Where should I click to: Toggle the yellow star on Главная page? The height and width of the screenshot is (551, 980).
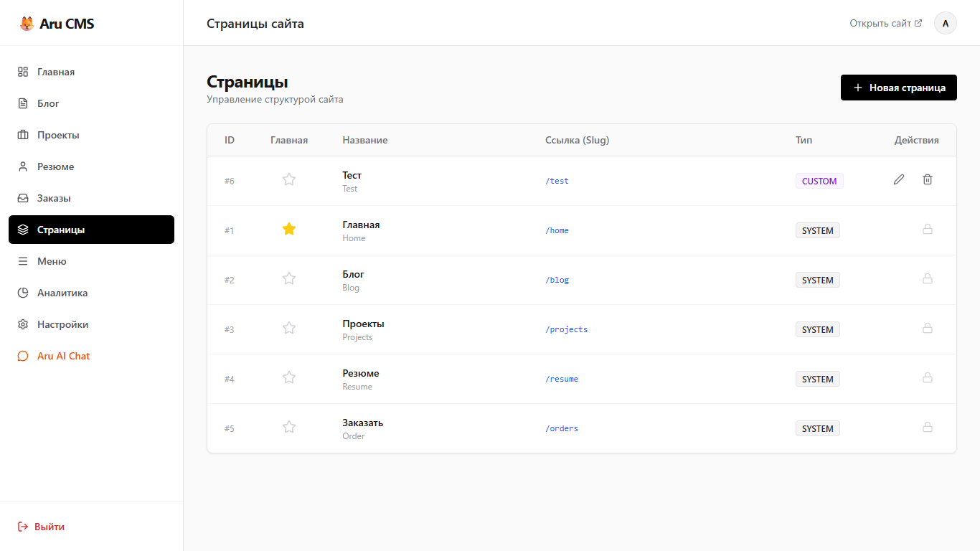tap(289, 229)
